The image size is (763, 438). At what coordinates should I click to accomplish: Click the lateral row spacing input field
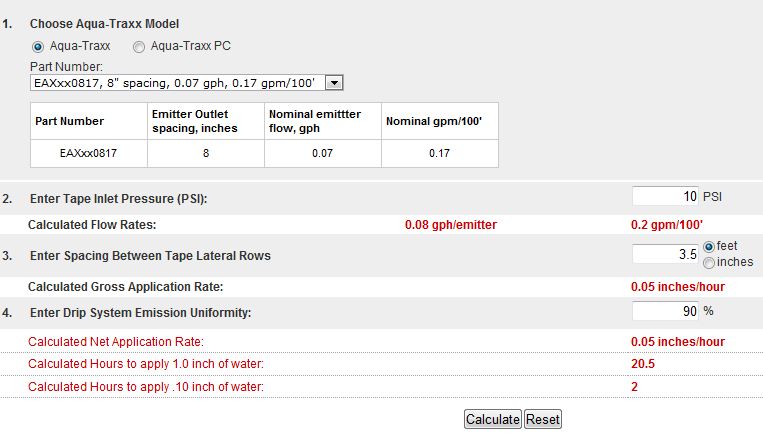point(665,254)
